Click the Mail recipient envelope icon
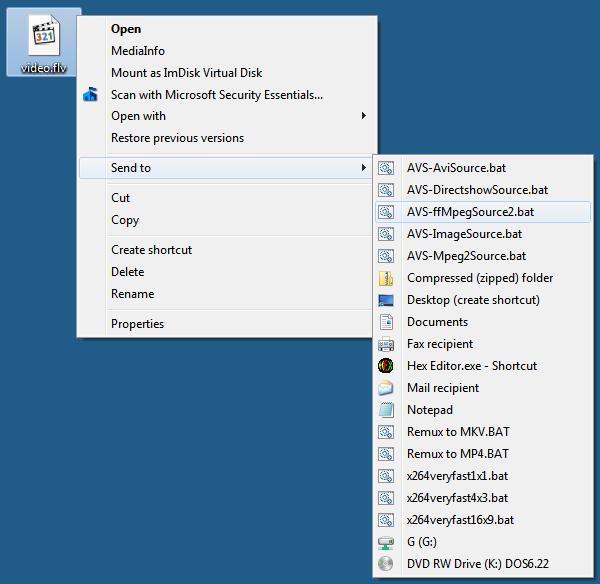The width and height of the screenshot is (600, 584). [x=386, y=388]
